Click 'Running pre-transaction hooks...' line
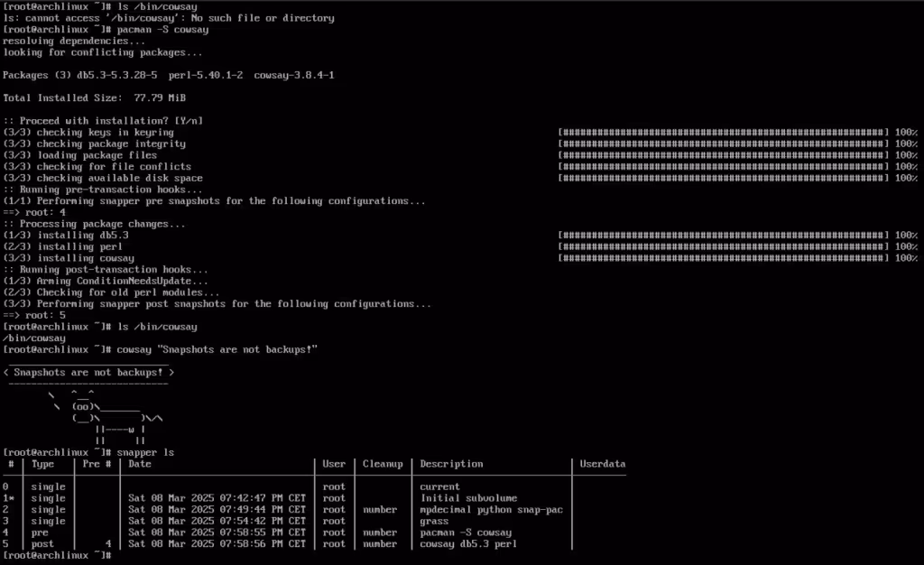The height and width of the screenshot is (565, 924). click(103, 190)
